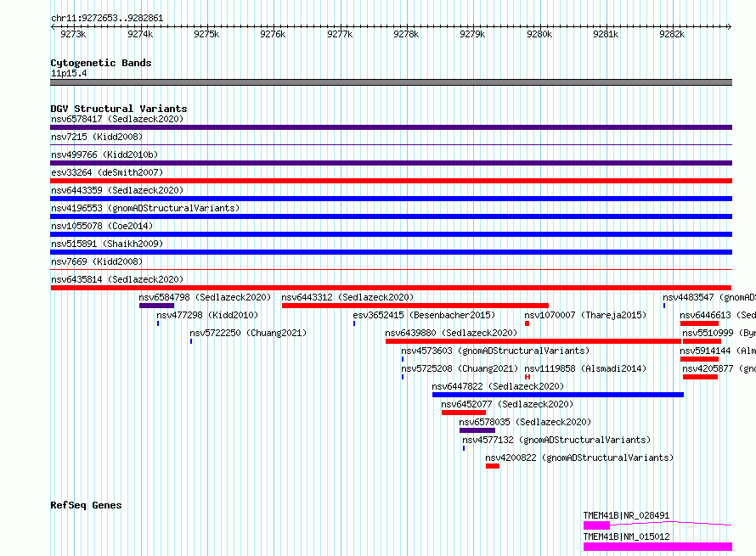Click the 9276k ruler tick label
Screen dimensions: 756x556
click(273, 34)
